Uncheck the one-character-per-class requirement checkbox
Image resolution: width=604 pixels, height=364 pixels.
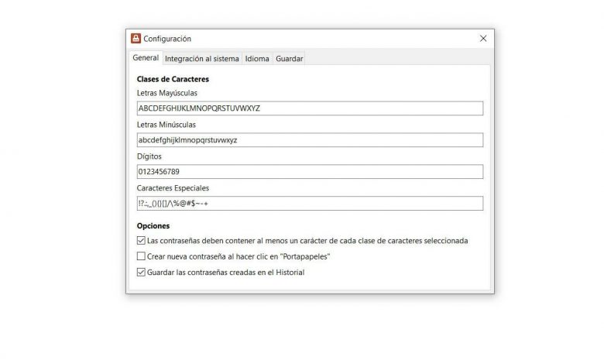[141, 241]
